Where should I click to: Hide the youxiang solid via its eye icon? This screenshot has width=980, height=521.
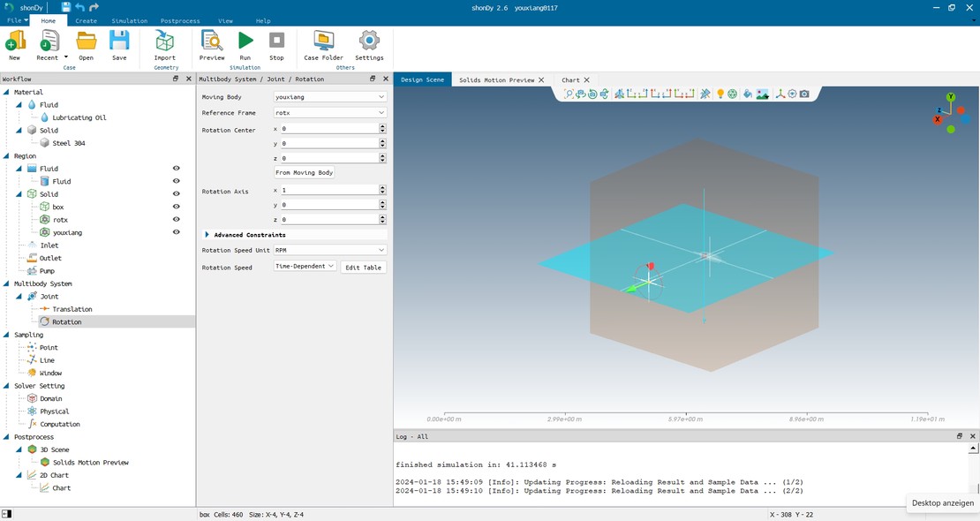click(x=177, y=232)
